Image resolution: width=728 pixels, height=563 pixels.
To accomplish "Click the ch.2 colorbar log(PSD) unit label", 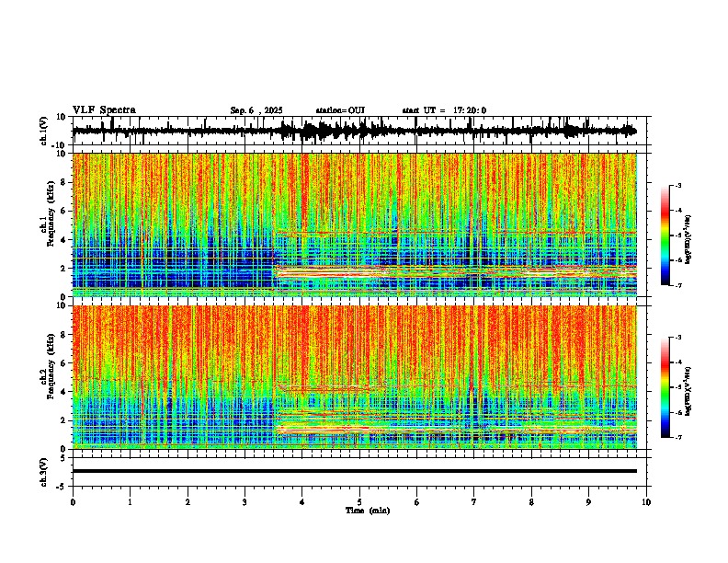I will [688, 391].
